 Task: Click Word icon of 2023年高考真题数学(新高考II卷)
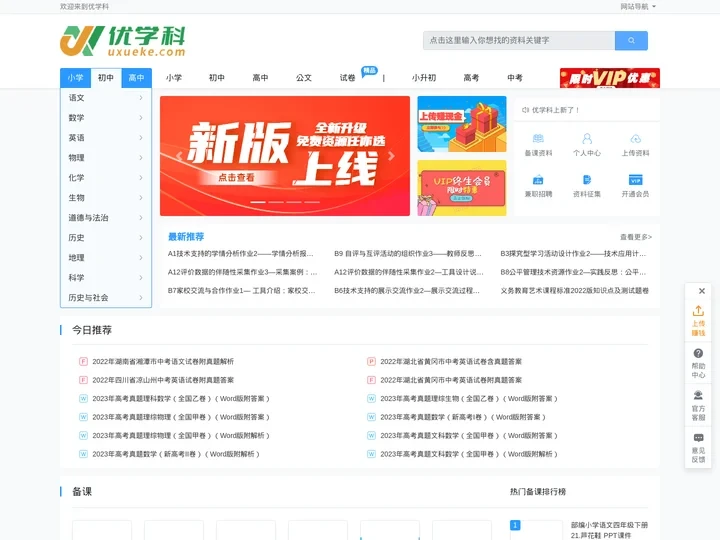pos(83,454)
